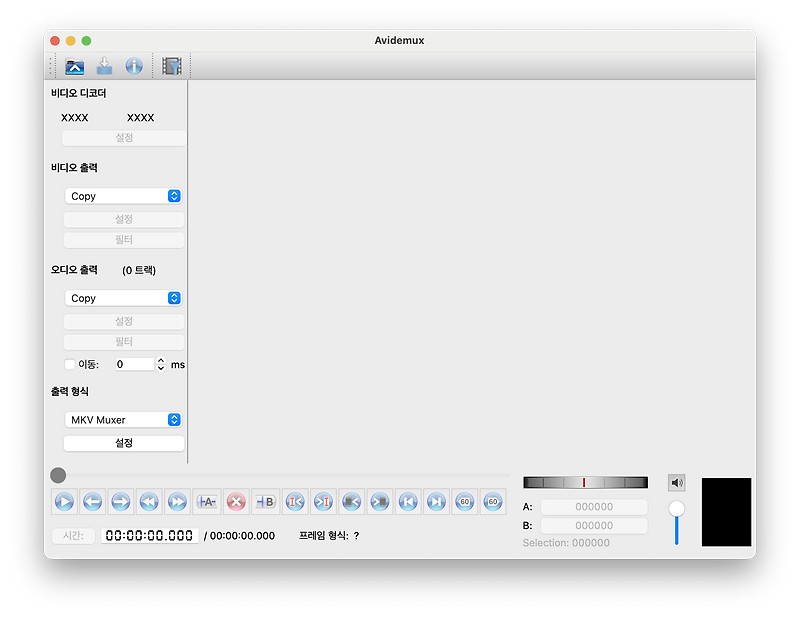Go to the last frame
Image resolution: width=800 pixels, height=617 pixels.
tap(434, 502)
